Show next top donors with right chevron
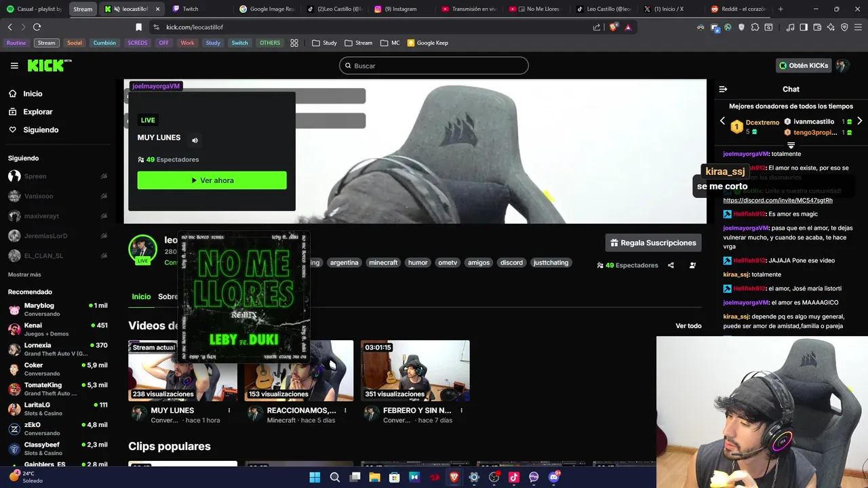 [x=859, y=121]
